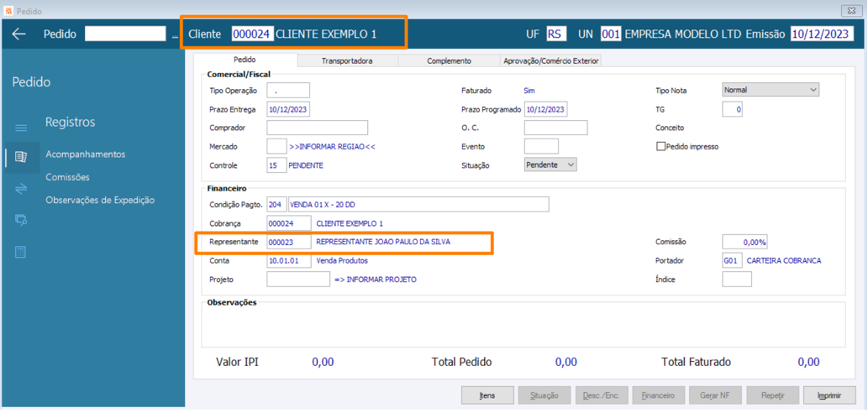The height and width of the screenshot is (413, 868).
Task: Click the Desc./Enc. button
Action: click(x=601, y=396)
